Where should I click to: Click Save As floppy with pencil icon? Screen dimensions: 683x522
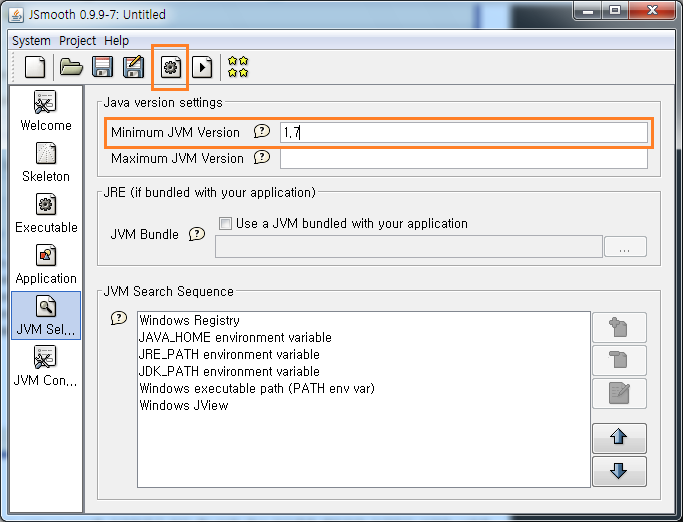[134, 67]
